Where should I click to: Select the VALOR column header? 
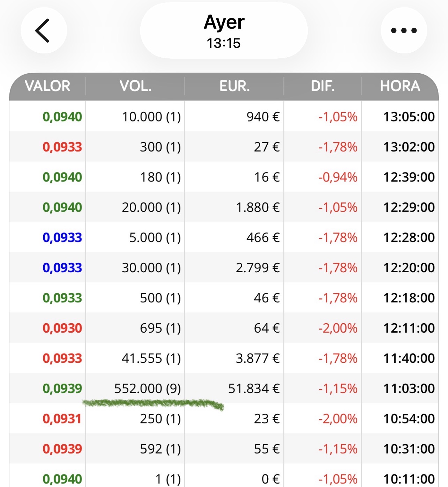coord(48,86)
